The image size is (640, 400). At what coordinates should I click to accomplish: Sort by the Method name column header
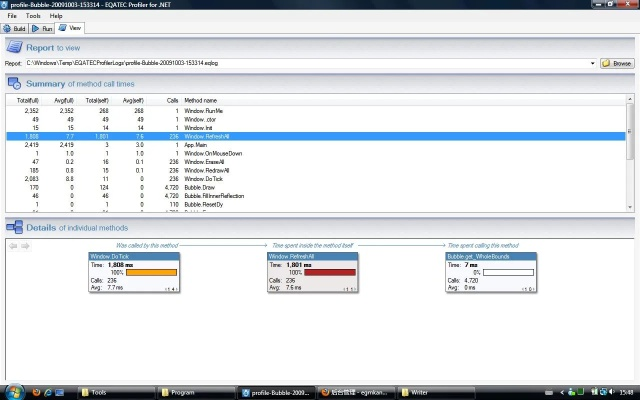tap(201, 101)
